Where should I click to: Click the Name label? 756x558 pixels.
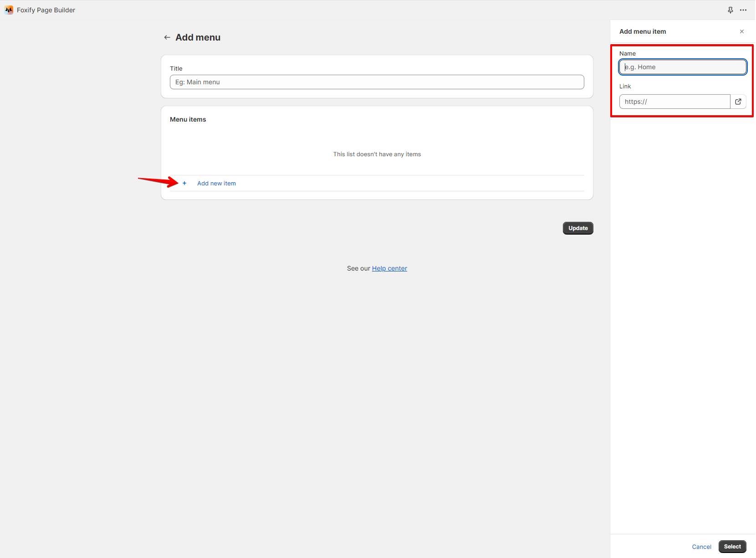(x=628, y=53)
